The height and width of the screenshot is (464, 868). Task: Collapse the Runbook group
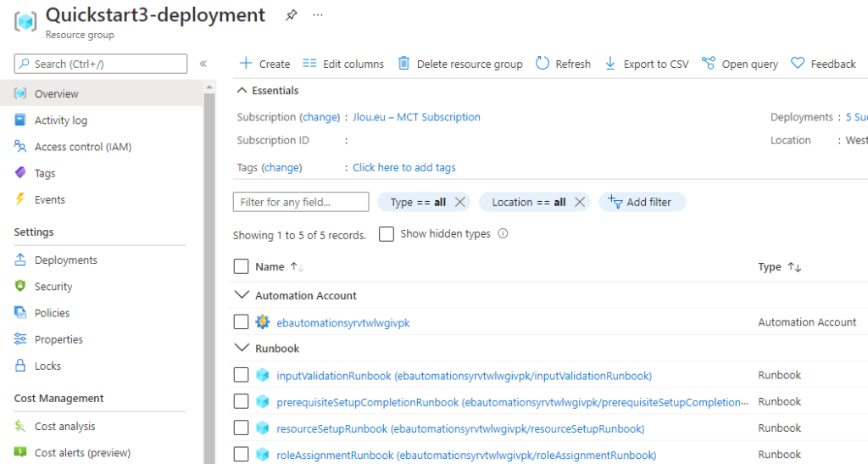242,348
